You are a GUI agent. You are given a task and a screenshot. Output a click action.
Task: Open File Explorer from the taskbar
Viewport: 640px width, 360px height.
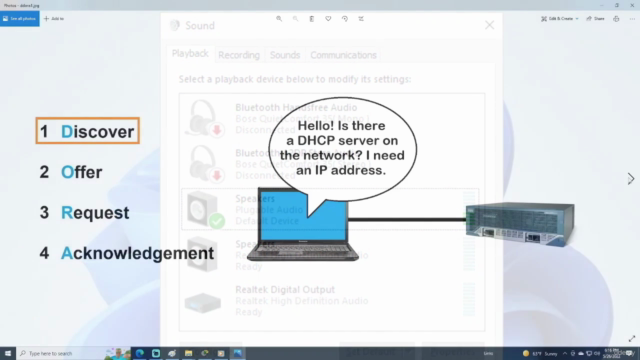point(188,353)
